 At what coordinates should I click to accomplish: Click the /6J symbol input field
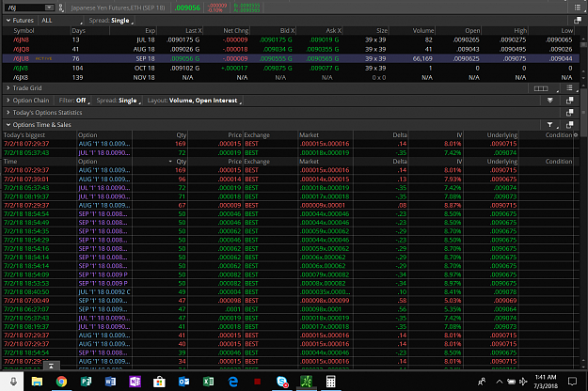click(25, 8)
